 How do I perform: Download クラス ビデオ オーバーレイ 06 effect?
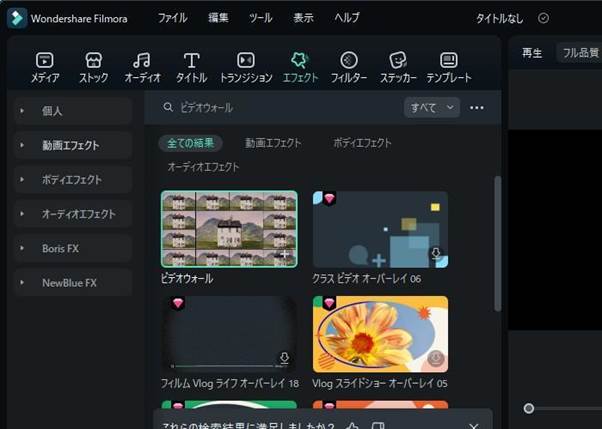[436, 253]
